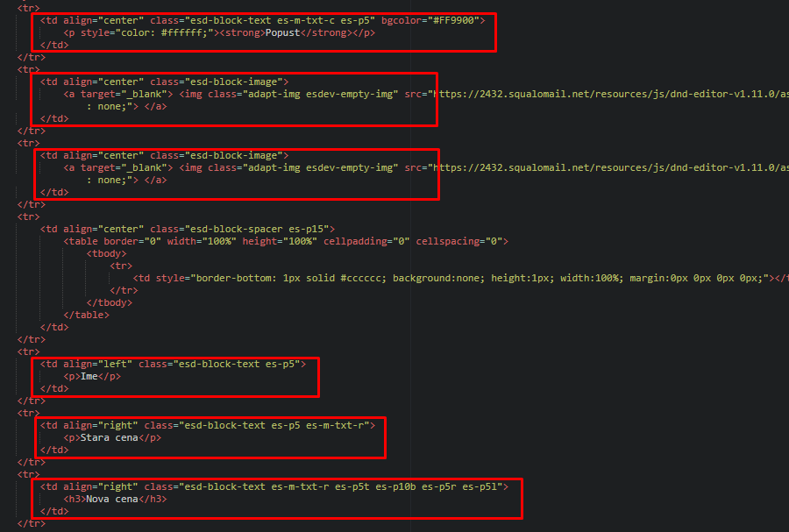Click the 'Popust' text inside the strong tag
This screenshot has height=532, width=789.
click(x=281, y=32)
